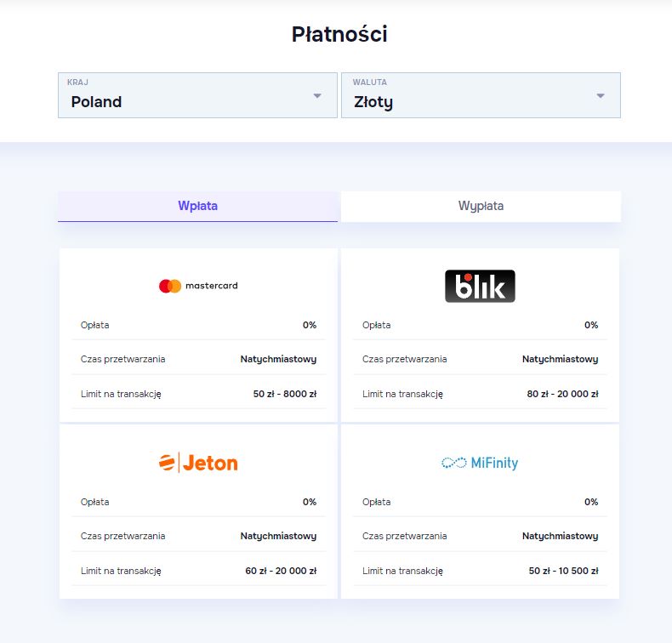Click the Płatności page heading
This screenshot has width=672, height=643.
point(339,34)
